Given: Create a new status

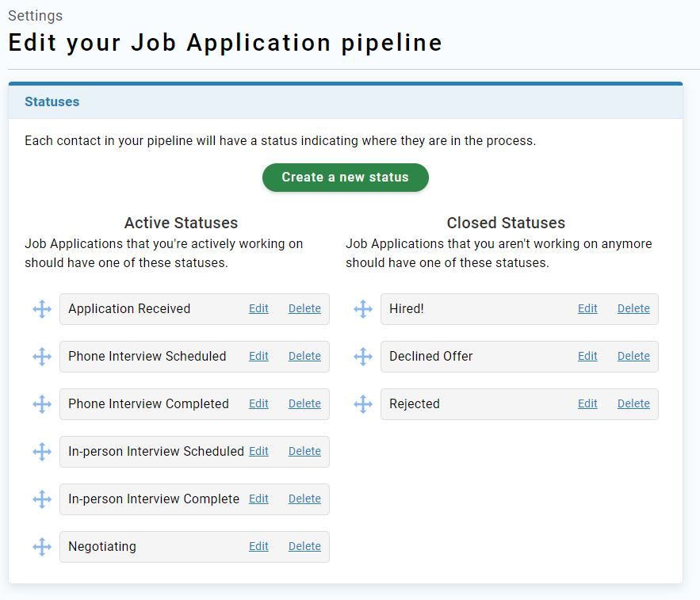Looking at the screenshot, I should (345, 178).
